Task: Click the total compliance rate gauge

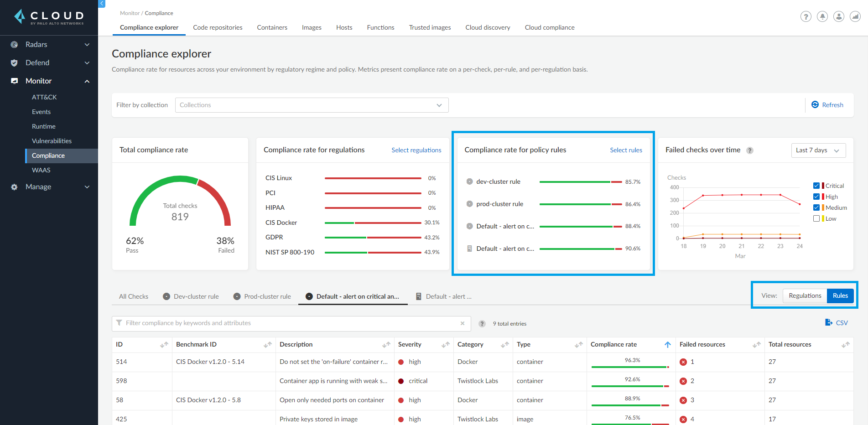Action: pos(180,201)
